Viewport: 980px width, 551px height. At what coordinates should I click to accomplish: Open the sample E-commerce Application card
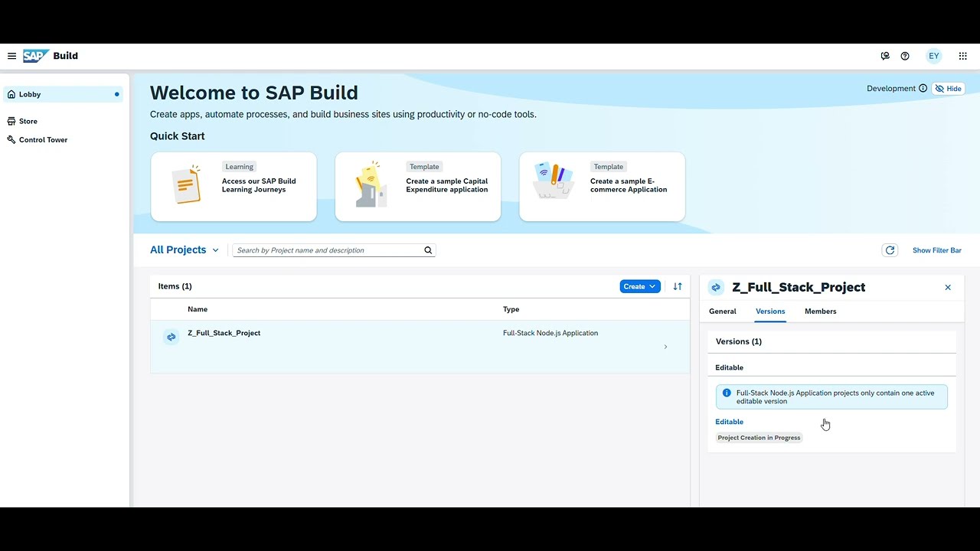pyautogui.click(x=603, y=187)
